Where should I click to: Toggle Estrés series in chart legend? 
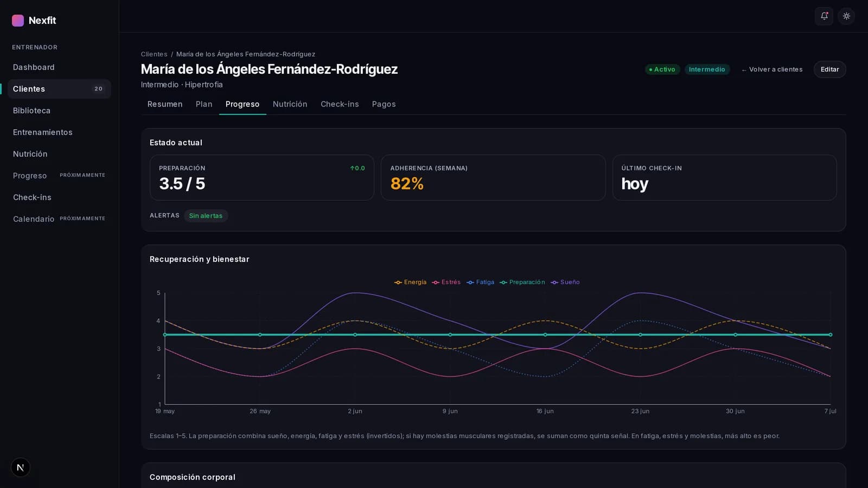coord(446,282)
